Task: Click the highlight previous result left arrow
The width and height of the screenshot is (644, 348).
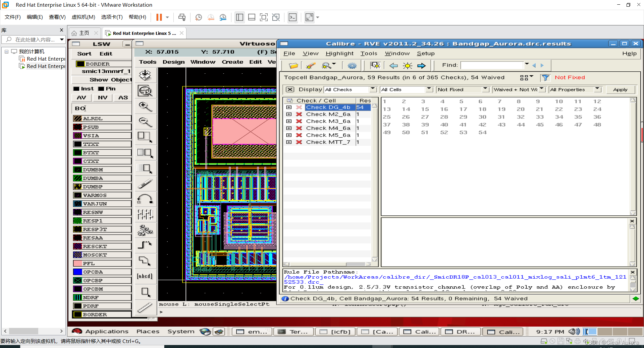Action: [x=393, y=66]
